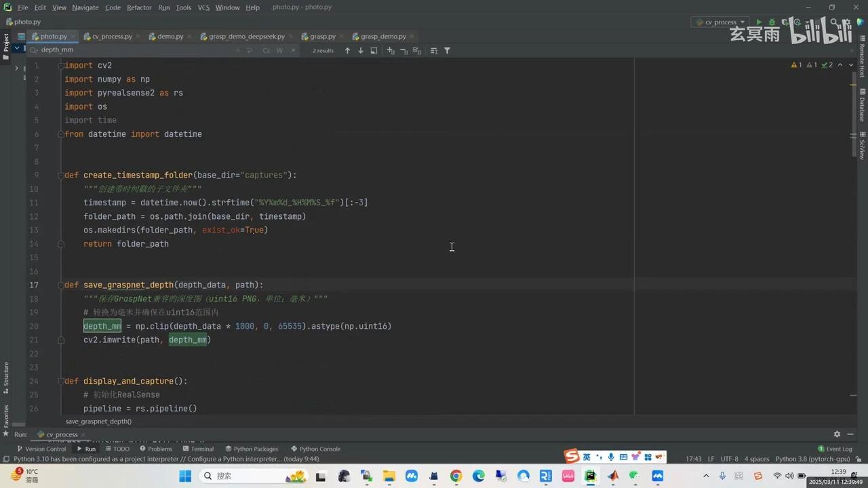Collapse the create_timestamp_folder function fold
The width and height of the screenshot is (868, 488).
[x=60, y=175]
